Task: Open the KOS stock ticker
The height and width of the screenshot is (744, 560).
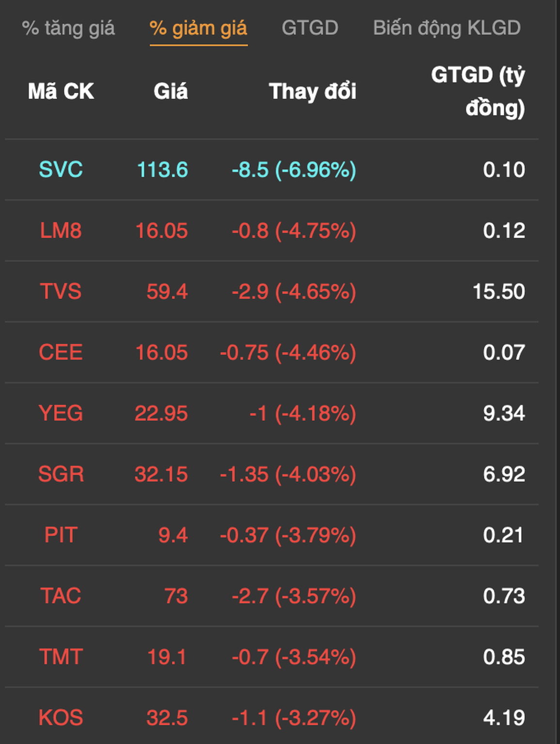Action: click(61, 718)
